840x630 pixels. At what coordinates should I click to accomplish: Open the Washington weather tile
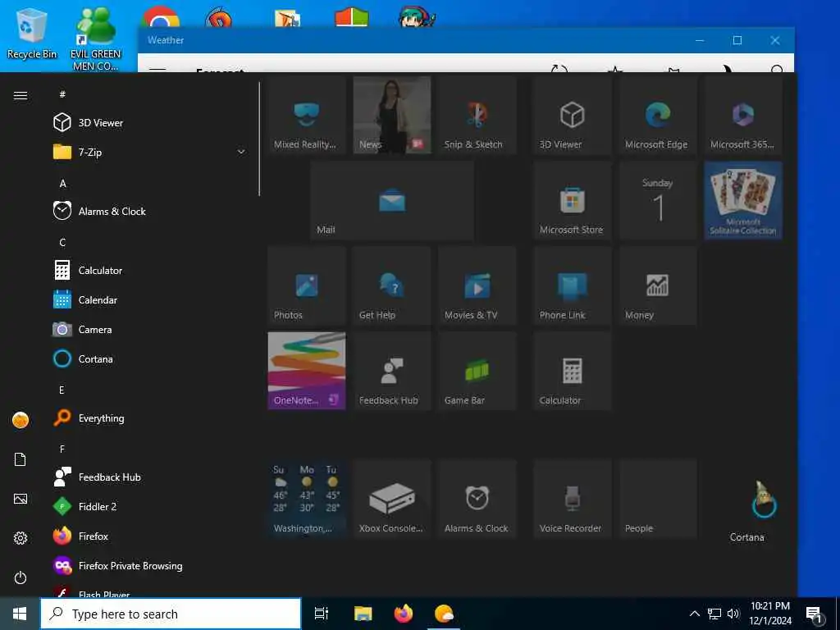307,499
